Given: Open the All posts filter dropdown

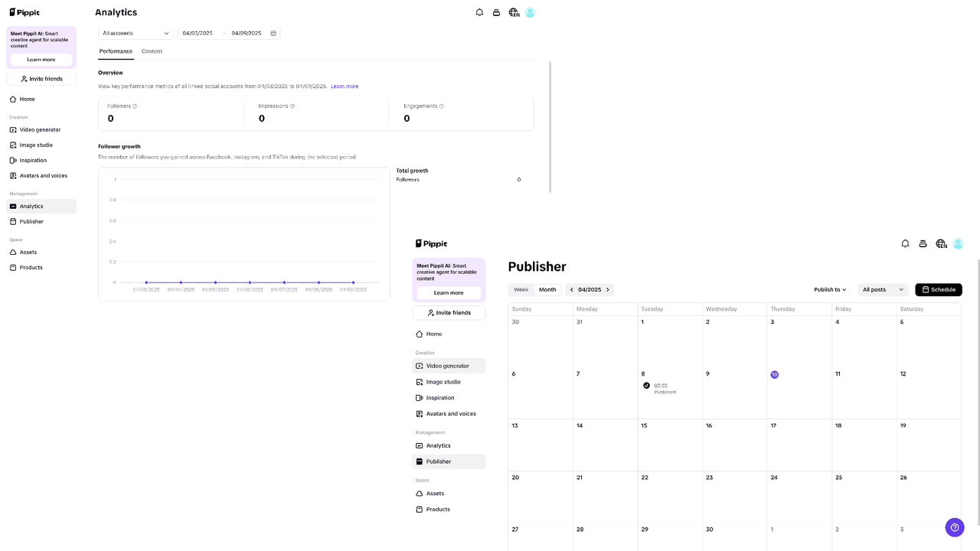Looking at the screenshot, I should coord(882,289).
